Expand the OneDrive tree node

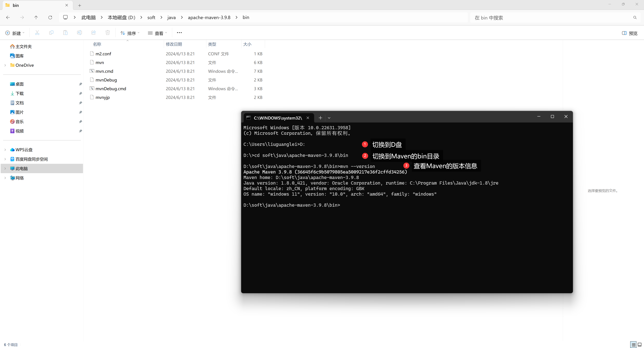pos(5,65)
